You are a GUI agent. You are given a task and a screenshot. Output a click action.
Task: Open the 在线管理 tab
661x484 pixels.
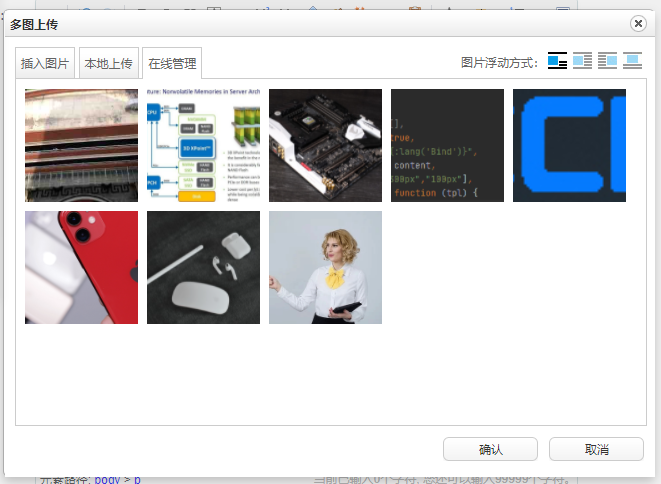(x=172, y=63)
